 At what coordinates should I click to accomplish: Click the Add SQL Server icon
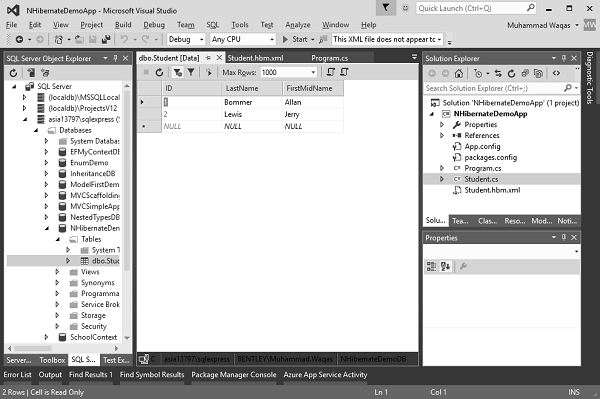31,73
